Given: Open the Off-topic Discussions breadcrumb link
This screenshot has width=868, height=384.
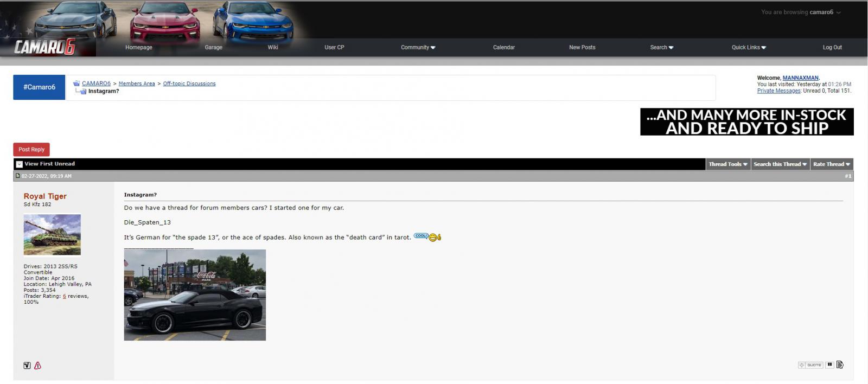Looking at the screenshot, I should (x=189, y=84).
